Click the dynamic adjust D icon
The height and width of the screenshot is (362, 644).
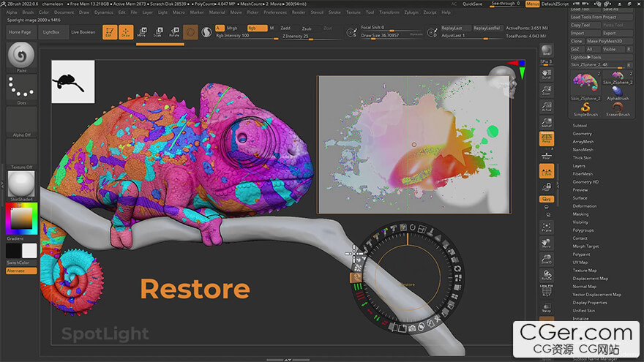(x=432, y=32)
